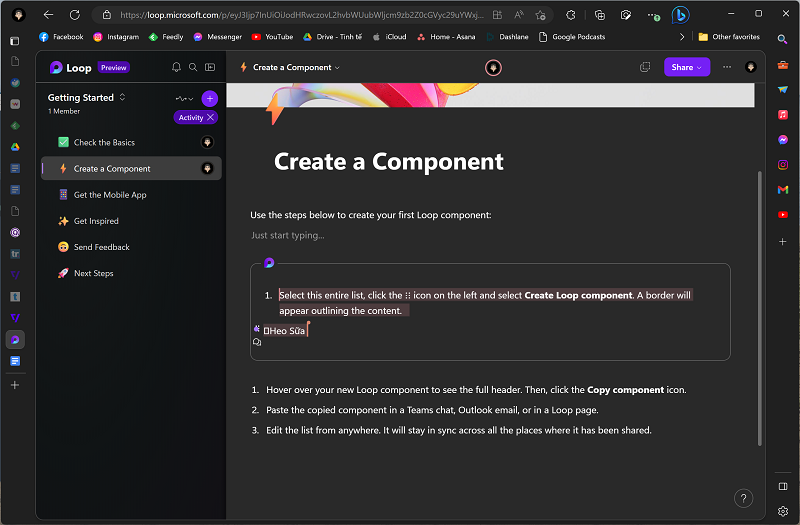
Task: Refresh the browser page
Action: 74,15
